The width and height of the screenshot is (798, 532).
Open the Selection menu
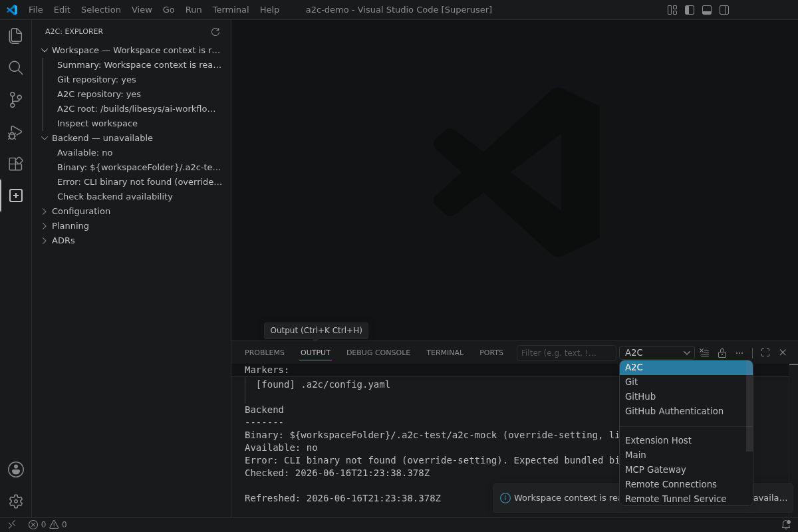101,10
